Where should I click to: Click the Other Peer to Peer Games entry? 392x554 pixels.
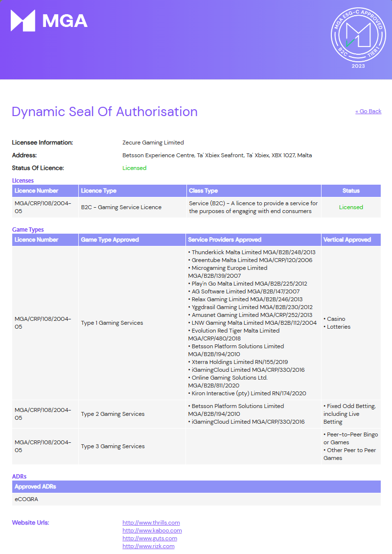(x=349, y=454)
